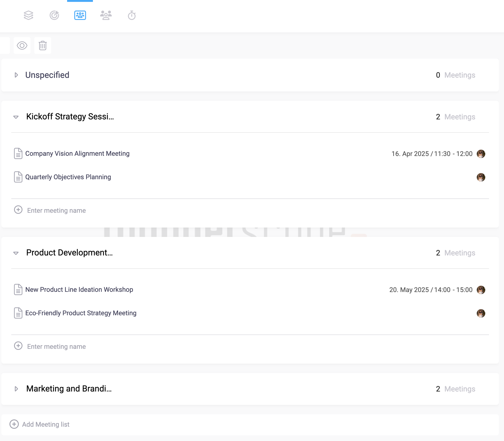
Task: Toggle visibility with the eye icon
Action: coord(22,46)
